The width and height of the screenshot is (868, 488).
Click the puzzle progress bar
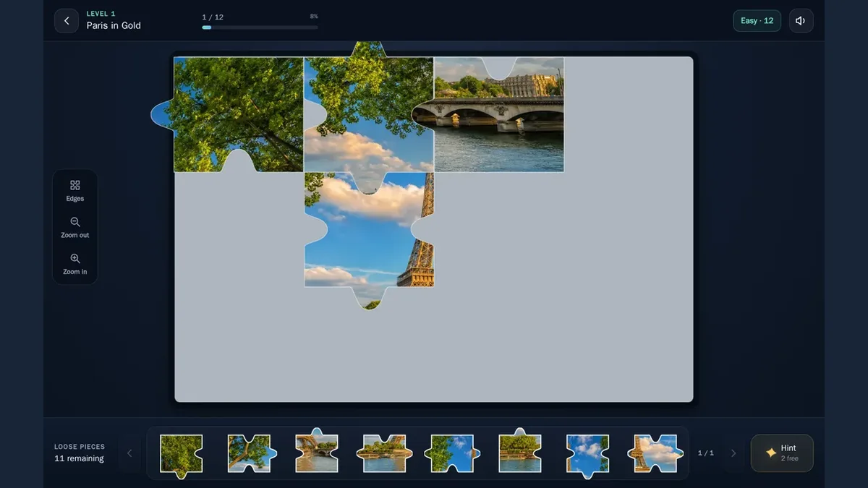click(260, 27)
